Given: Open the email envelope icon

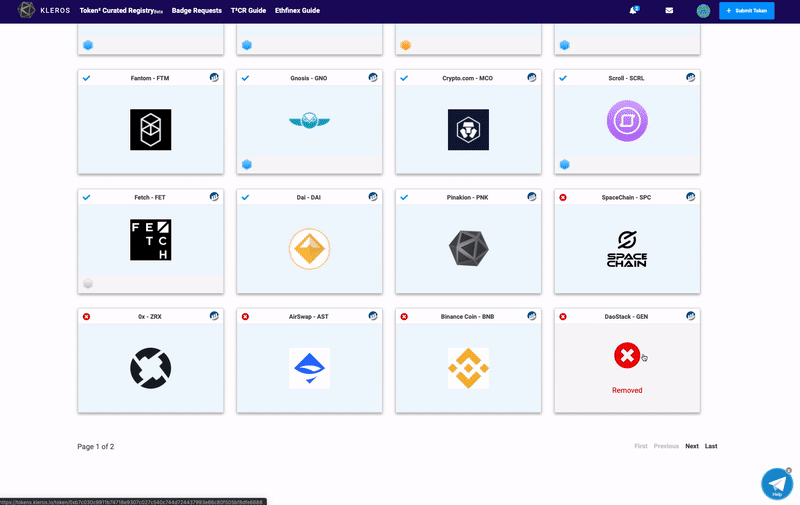Looking at the screenshot, I should [669, 10].
